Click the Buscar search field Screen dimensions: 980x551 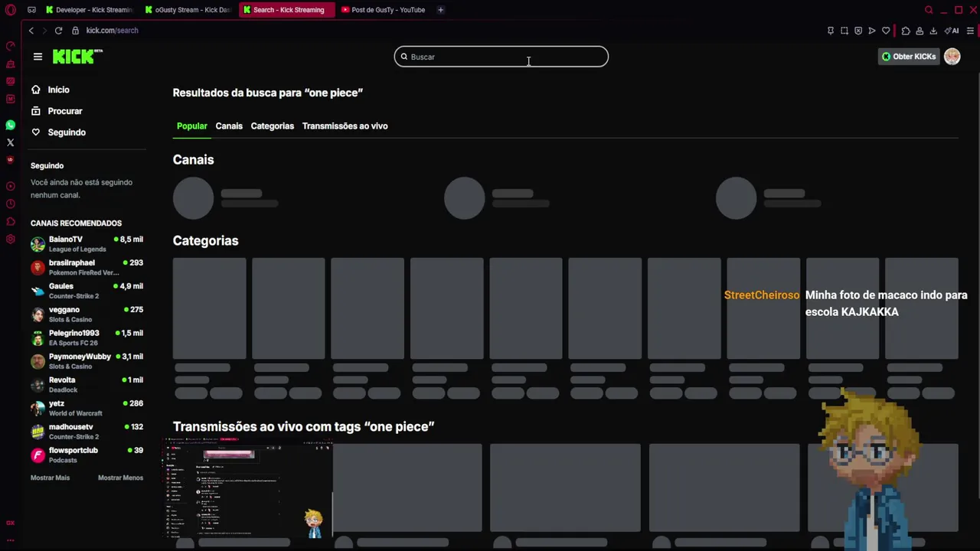click(501, 57)
